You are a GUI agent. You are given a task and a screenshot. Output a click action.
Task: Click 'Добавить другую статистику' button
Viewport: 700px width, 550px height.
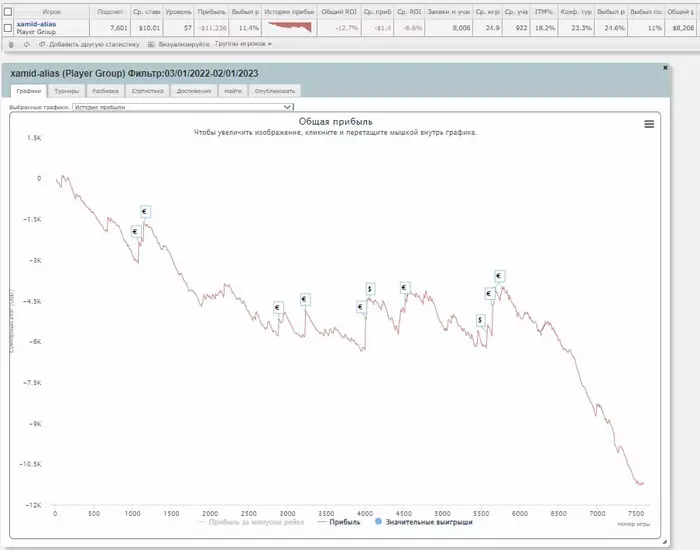[x=89, y=45]
